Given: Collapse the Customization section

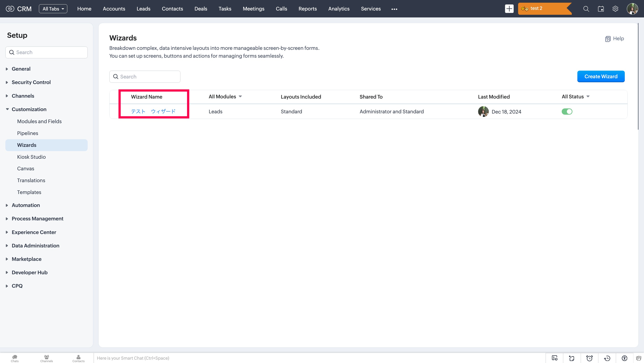Looking at the screenshot, I should click(29, 109).
